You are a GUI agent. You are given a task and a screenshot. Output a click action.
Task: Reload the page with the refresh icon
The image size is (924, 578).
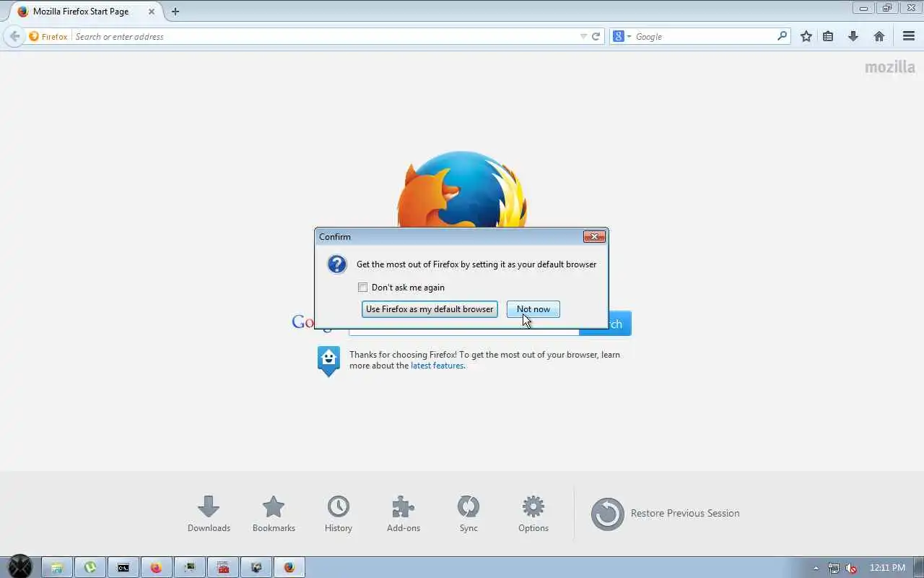click(596, 36)
